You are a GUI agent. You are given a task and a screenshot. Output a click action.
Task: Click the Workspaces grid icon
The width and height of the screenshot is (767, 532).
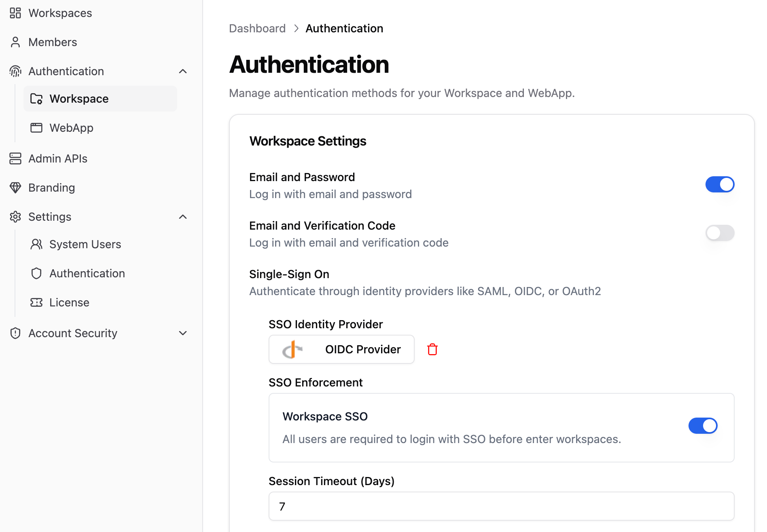point(15,13)
